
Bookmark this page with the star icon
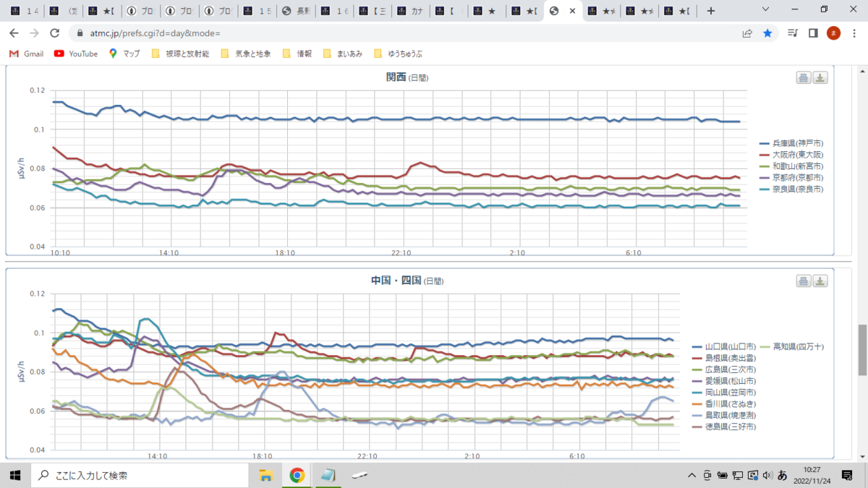point(767,33)
